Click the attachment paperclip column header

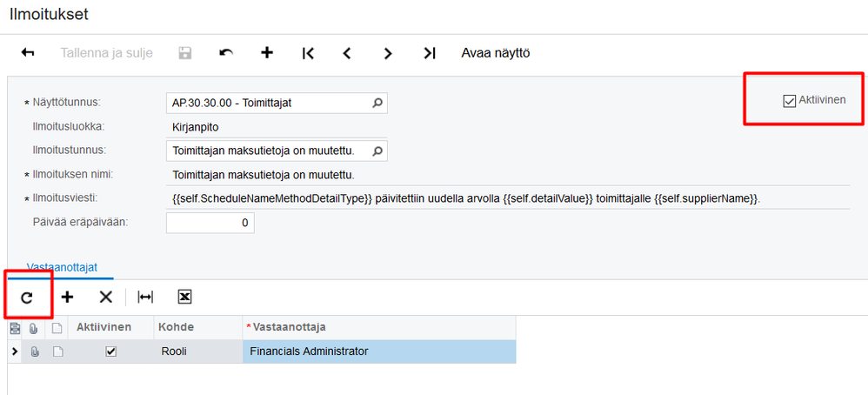click(x=33, y=328)
